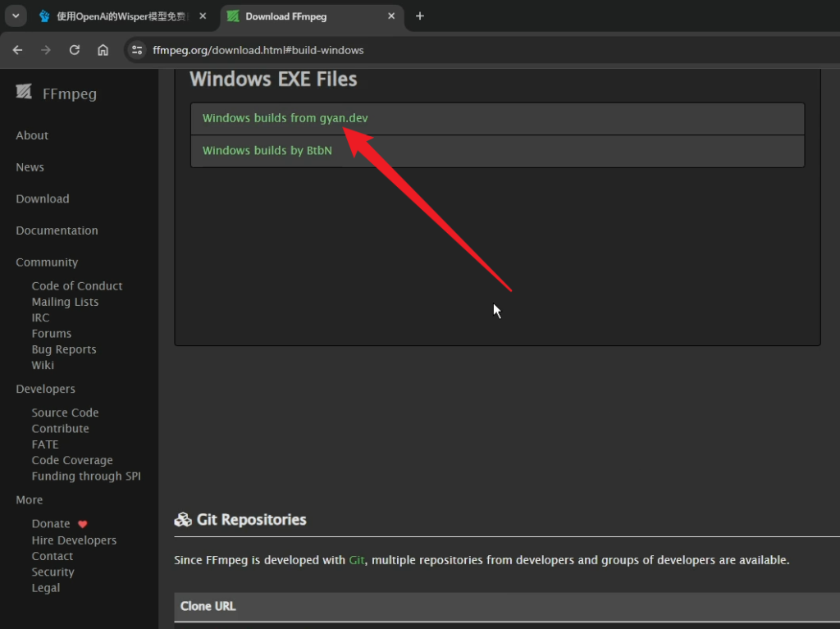The image size is (840, 629).
Task: Reload the page with refresh icon
Action: click(75, 50)
